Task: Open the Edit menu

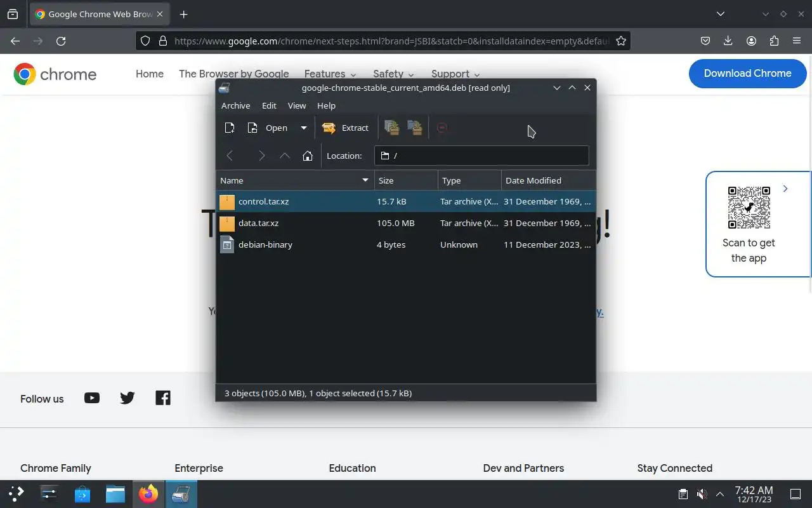Action: (269, 105)
